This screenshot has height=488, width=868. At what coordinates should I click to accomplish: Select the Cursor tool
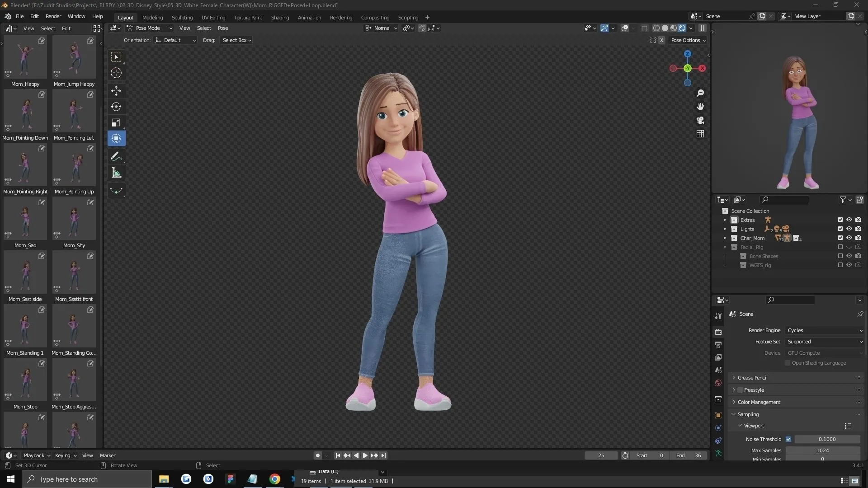(116, 72)
